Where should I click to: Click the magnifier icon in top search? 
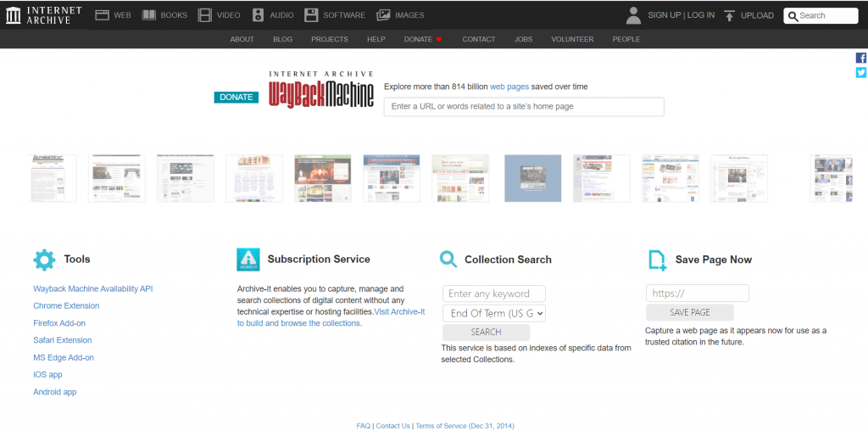coord(793,16)
